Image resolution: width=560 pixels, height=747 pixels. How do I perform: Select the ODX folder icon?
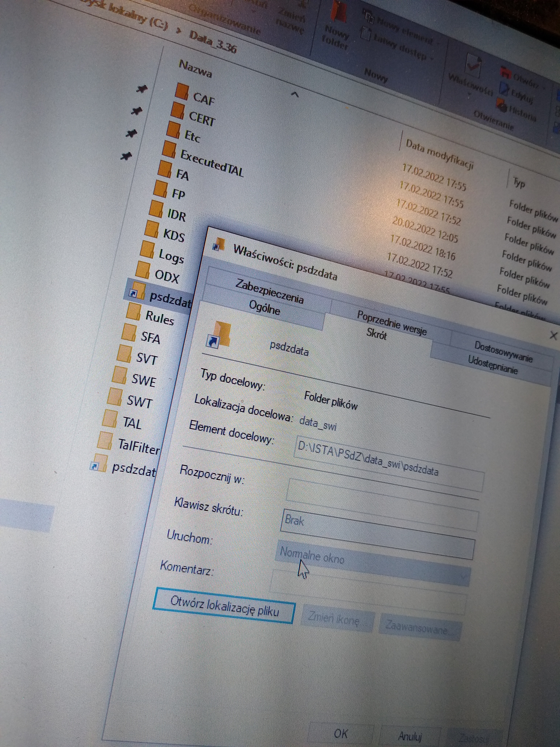[142, 270]
